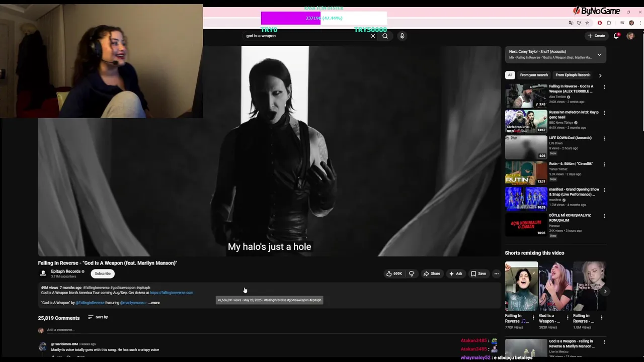Select the From your search chip

(534, 75)
